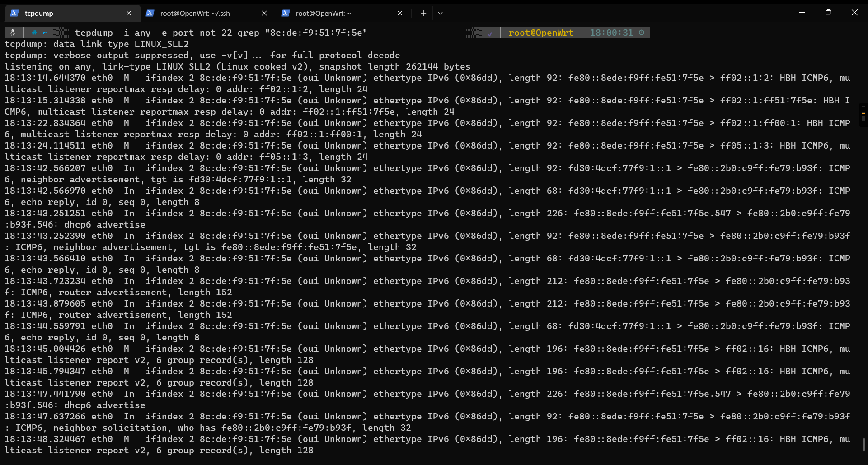868x465 pixels.
Task: Select the root@OpenWrt: ~ tab
Action: (343, 14)
